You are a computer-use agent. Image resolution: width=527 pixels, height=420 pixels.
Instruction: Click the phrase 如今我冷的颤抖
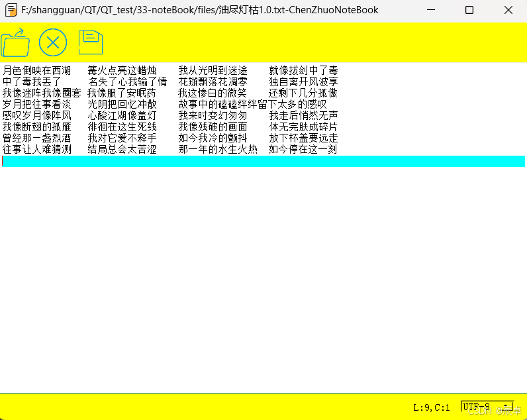tap(213, 138)
